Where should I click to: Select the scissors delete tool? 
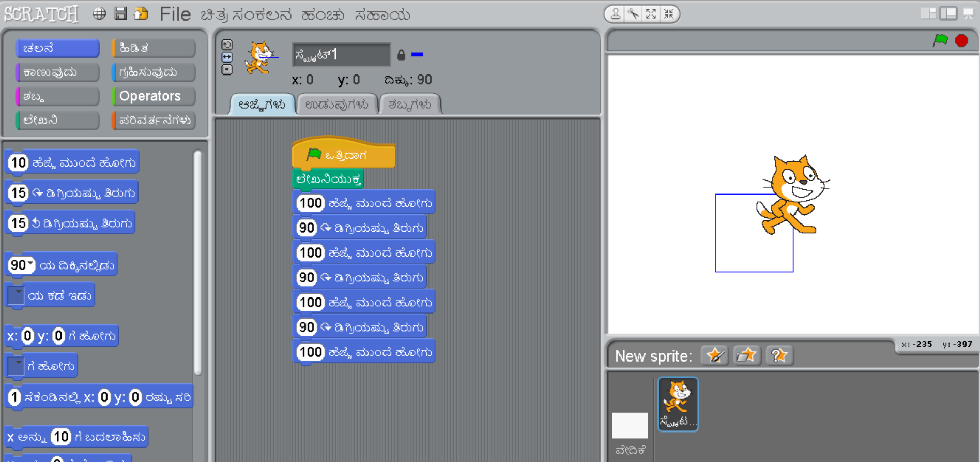point(633,14)
